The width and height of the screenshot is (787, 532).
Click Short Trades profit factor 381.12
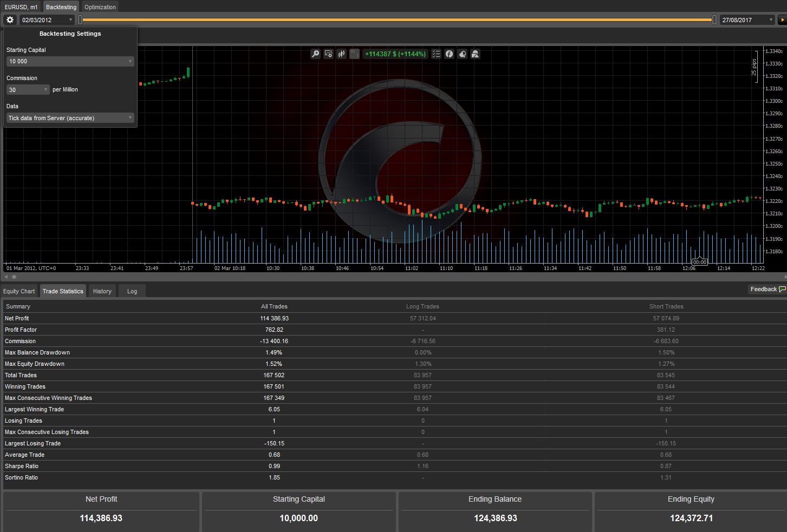coord(666,330)
